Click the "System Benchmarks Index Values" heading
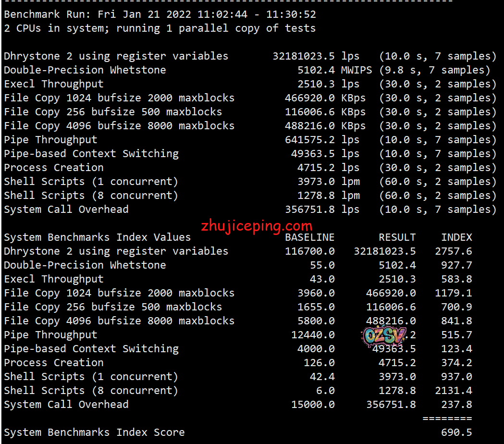Image resolution: width=504 pixels, height=444 pixels. pyautogui.click(x=97, y=237)
